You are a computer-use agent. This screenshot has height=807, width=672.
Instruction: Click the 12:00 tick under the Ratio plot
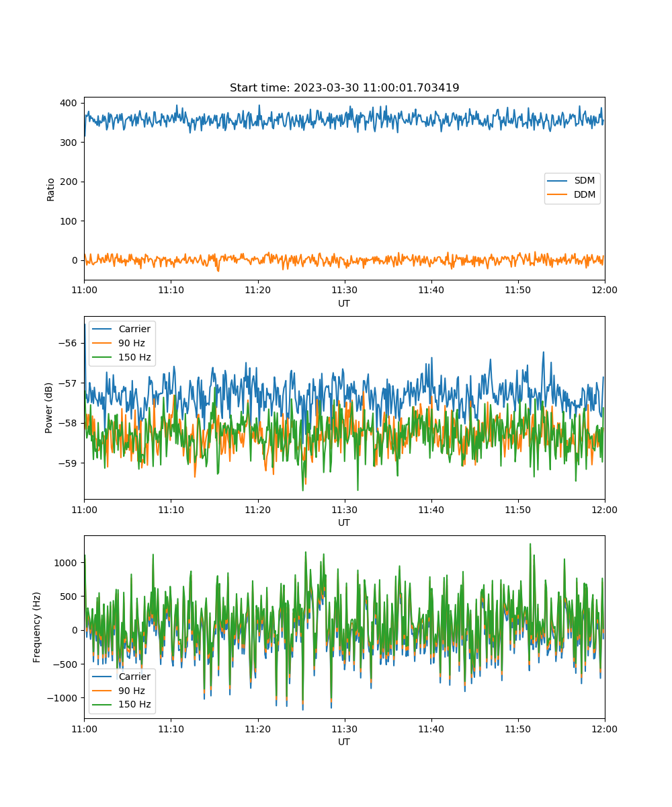coord(604,290)
